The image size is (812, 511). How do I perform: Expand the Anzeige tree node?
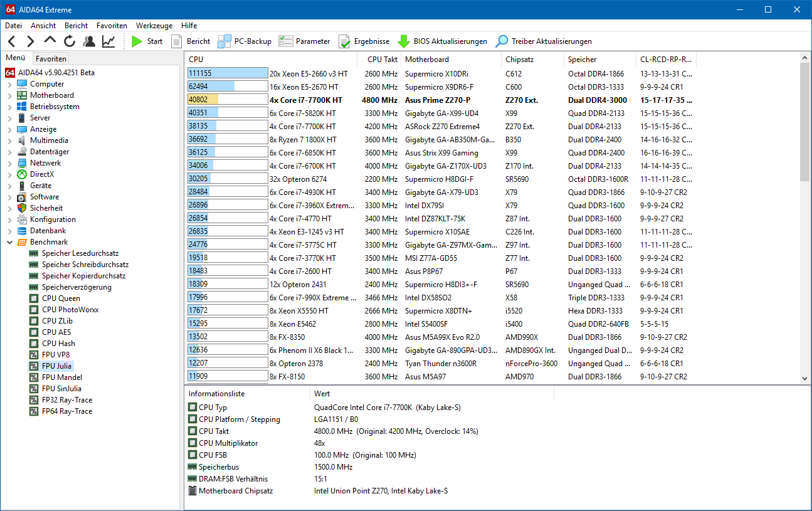point(9,129)
